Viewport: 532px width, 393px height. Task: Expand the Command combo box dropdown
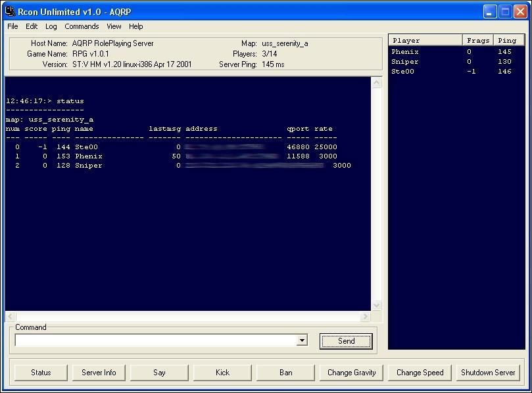click(302, 340)
